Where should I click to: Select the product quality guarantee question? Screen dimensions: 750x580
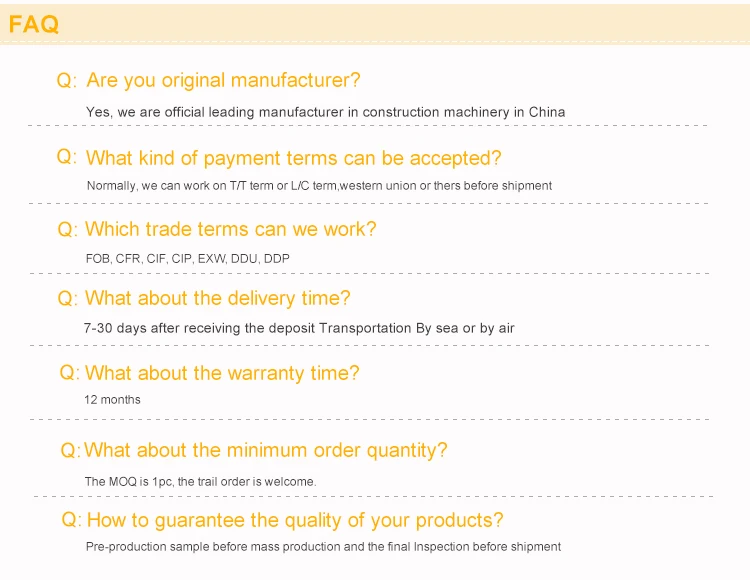click(x=295, y=520)
